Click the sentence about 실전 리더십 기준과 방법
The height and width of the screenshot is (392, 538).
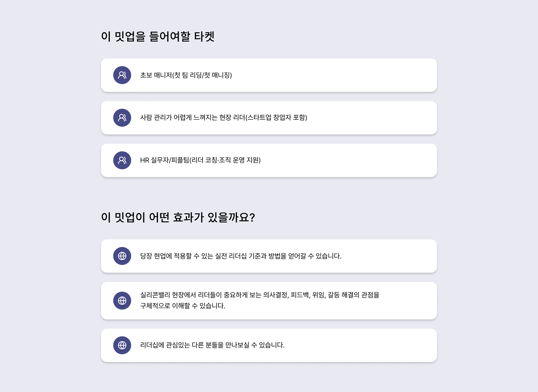[241, 256]
